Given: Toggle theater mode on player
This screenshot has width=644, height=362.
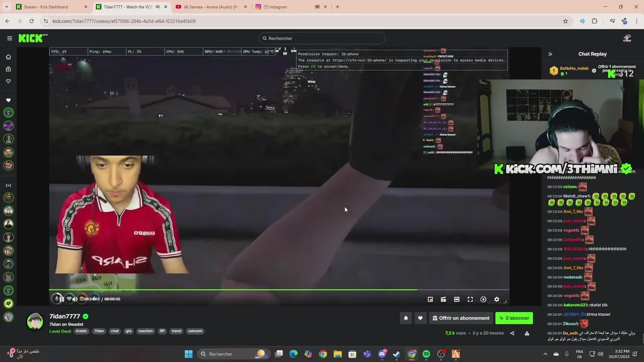Looking at the screenshot, I should (x=457, y=299).
